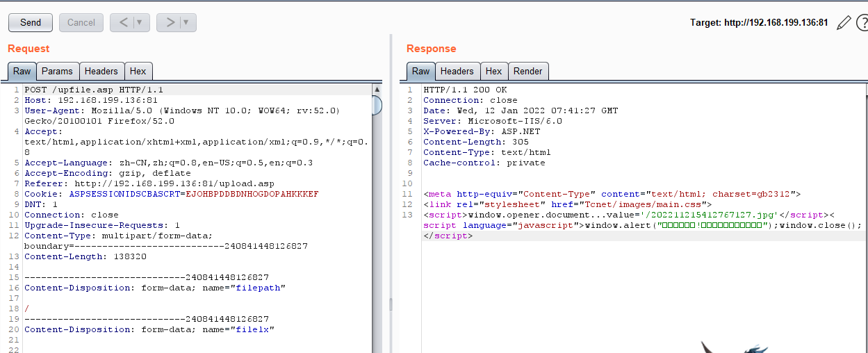Click the response 'Connection: close' line

pos(470,100)
